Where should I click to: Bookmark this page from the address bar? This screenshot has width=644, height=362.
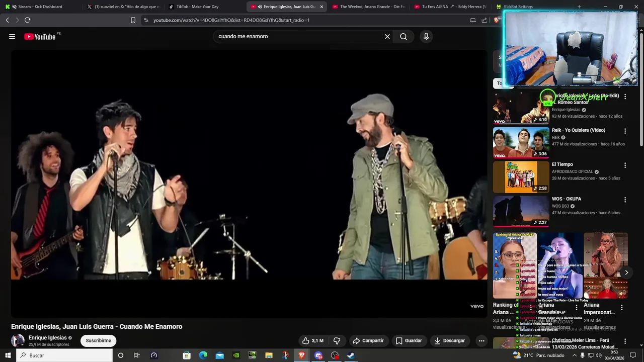133,20
